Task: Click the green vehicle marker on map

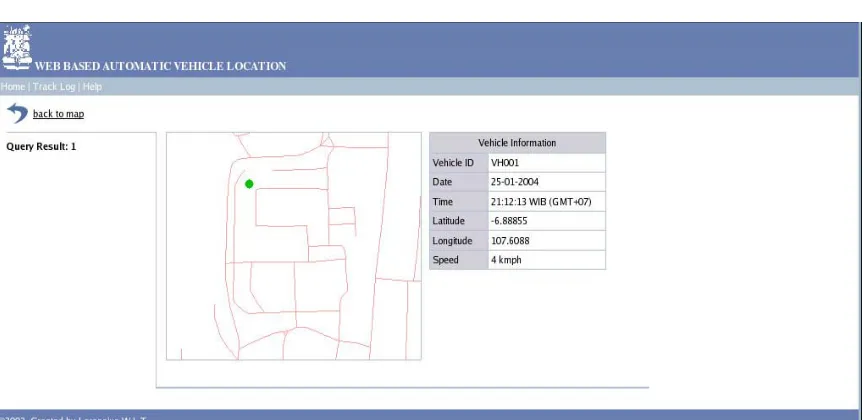Action: [x=249, y=184]
